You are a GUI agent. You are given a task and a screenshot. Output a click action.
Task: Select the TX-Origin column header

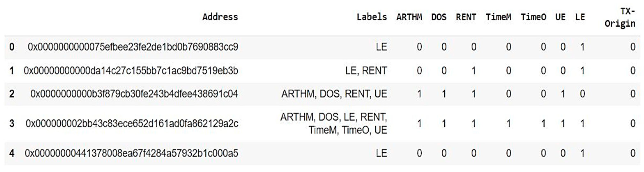(620, 17)
